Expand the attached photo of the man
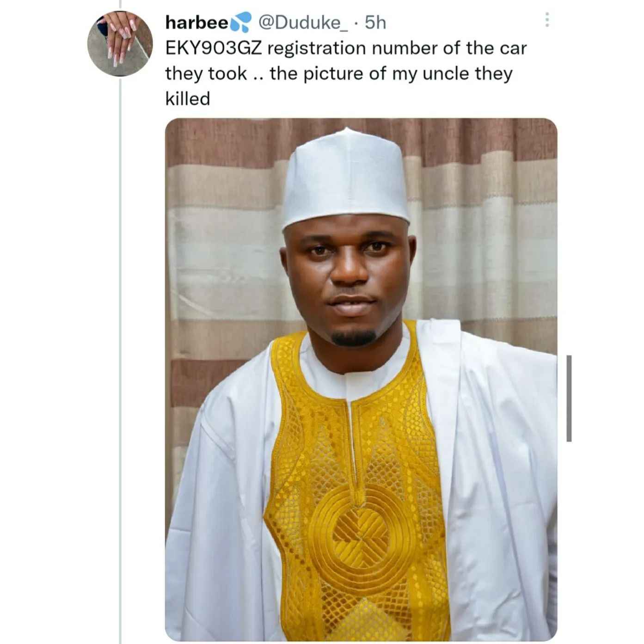 [361, 380]
